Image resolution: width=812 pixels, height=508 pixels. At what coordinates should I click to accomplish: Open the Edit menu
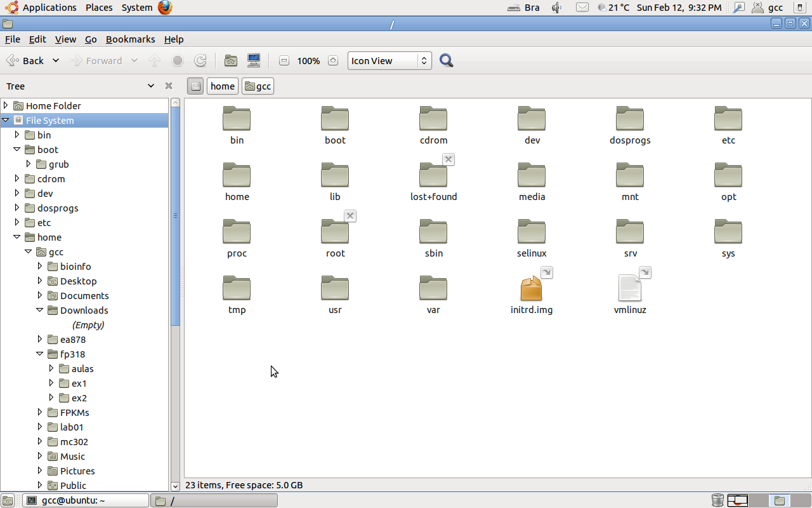tap(37, 39)
